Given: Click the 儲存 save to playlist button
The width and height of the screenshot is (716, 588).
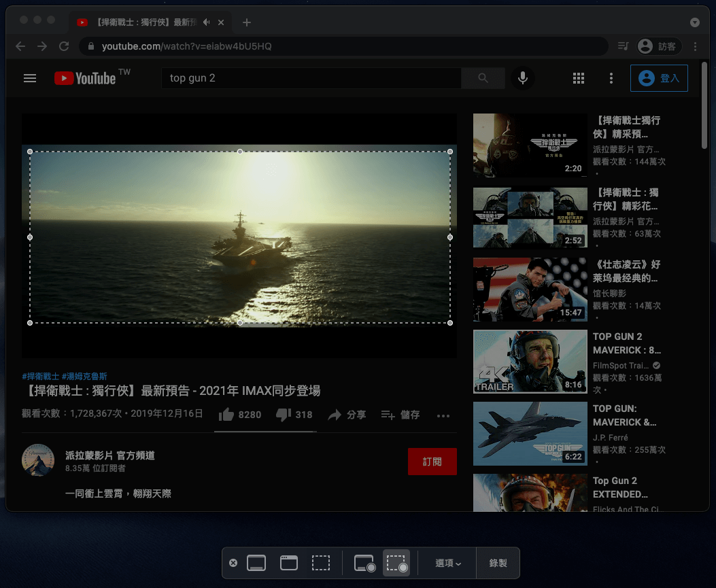Looking at the screenshot, I should pos(400,415).
